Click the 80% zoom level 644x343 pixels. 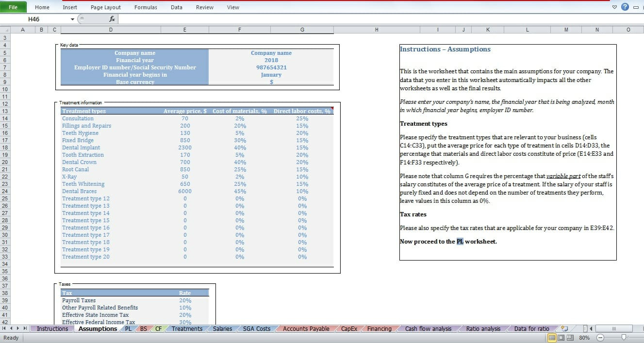pos(584,337)
